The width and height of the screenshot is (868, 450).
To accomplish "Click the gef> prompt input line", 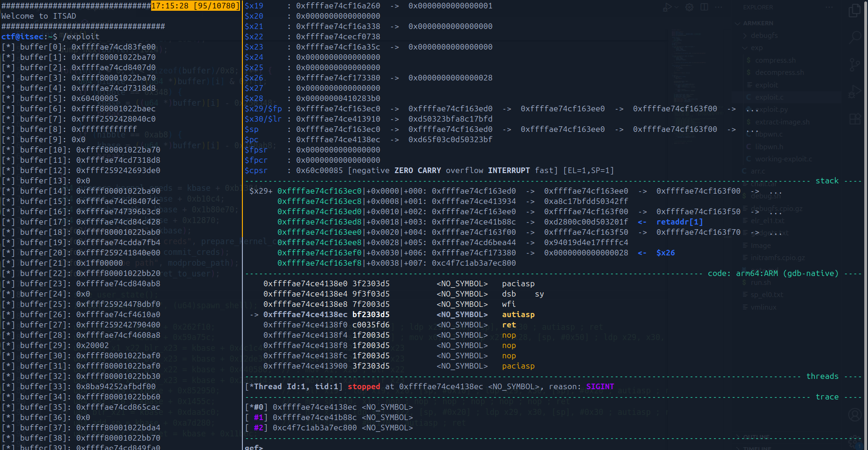I will (x=328, y=447).
